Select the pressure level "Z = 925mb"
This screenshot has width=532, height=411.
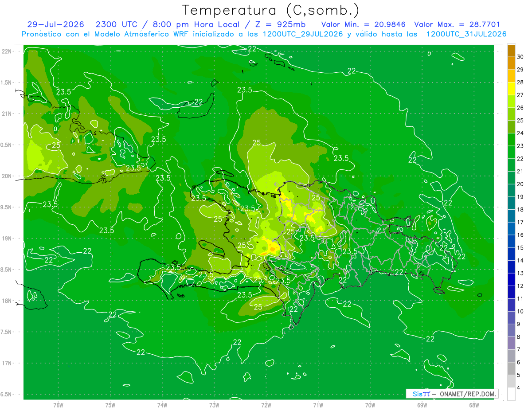pyautogui.click(x=280, y=24)
